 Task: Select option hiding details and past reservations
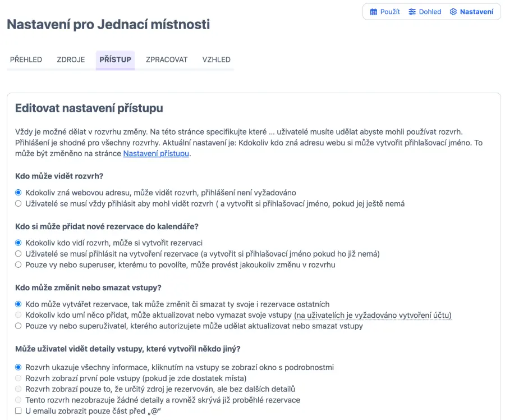pyautogui.click(x=19, y=400)
